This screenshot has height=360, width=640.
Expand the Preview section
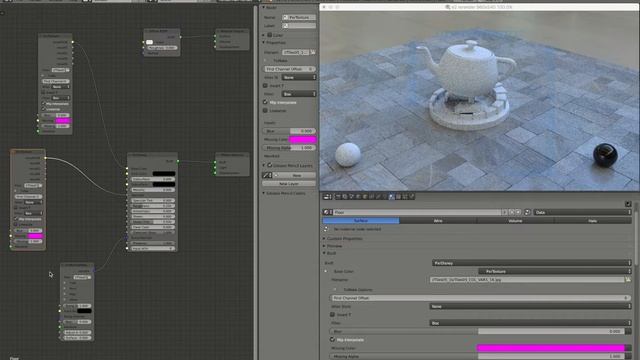pos(324,246)
